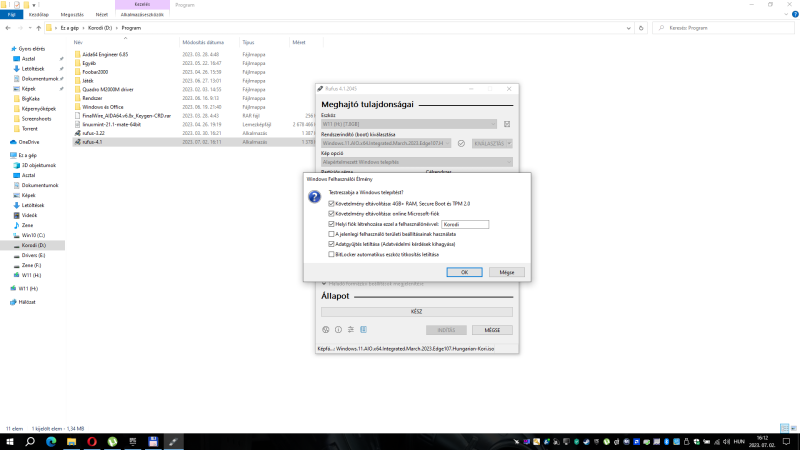The width and height of the screenshot is (800, 450).
Task: Open the Megosztás ribbon tab
Action: click(x=72, y=15)
